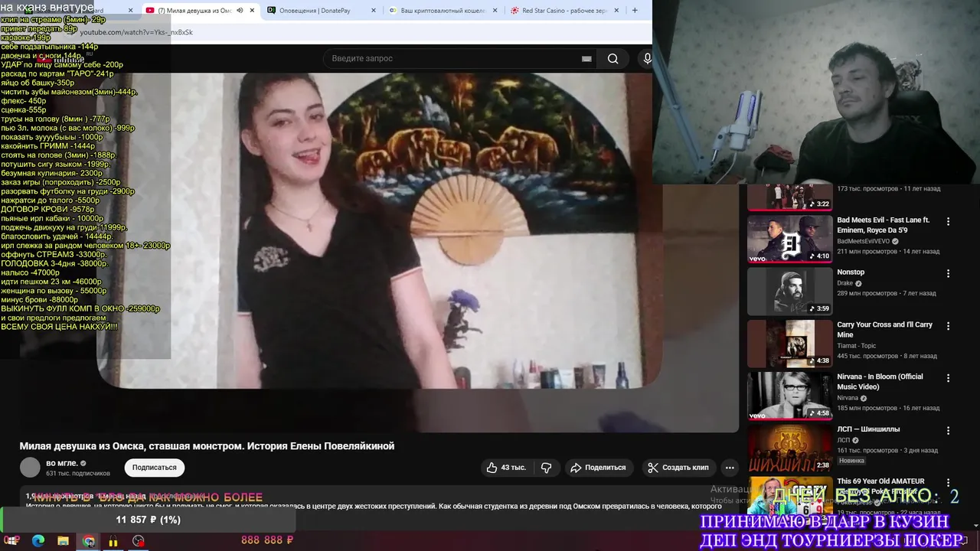Click the video title Милая девушка из Омска

pos(207,446)
